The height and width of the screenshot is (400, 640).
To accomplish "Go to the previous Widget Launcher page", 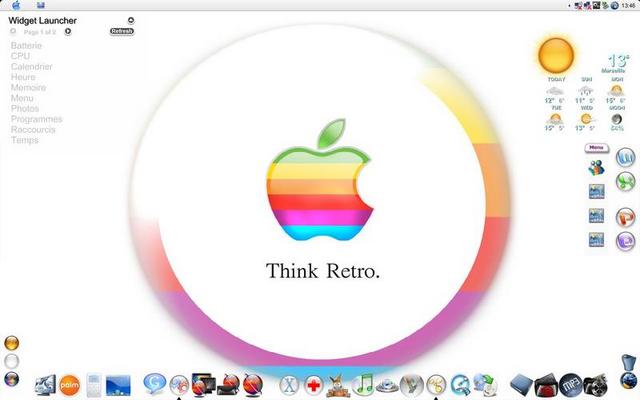I will point(13,31).
